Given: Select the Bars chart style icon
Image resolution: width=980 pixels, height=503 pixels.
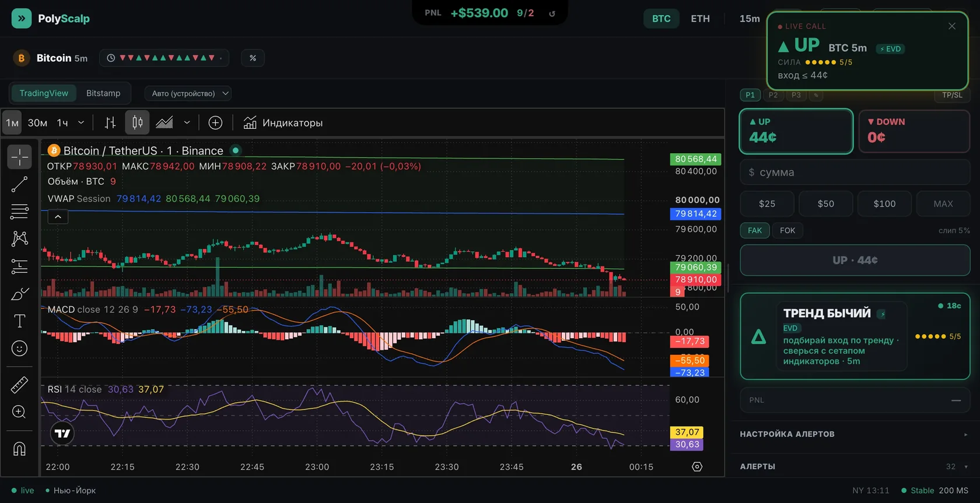Looking at the screenshot, I should click(110, 123).
